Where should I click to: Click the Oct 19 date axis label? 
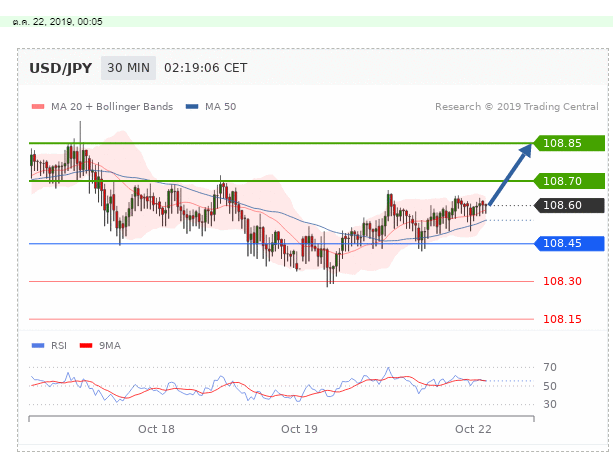299,429
